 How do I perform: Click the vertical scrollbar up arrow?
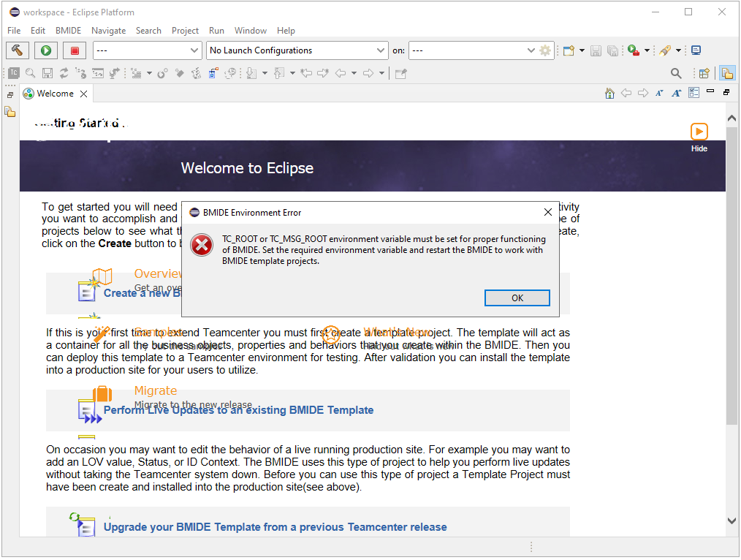tap(732, 118)
